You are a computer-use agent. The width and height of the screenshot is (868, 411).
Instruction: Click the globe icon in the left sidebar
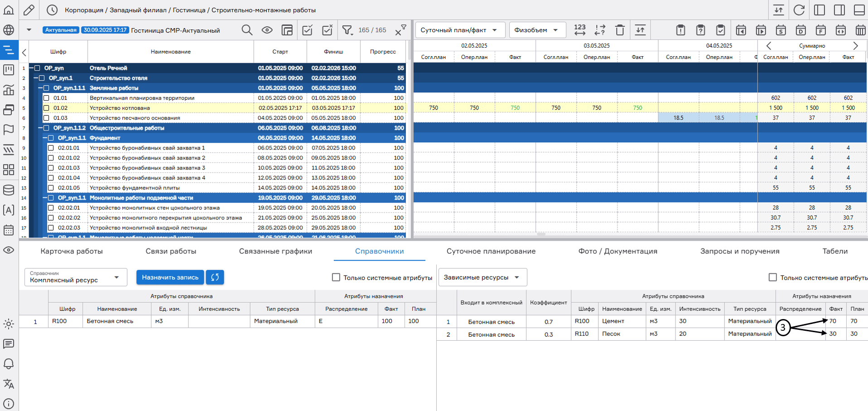point(9,30)
